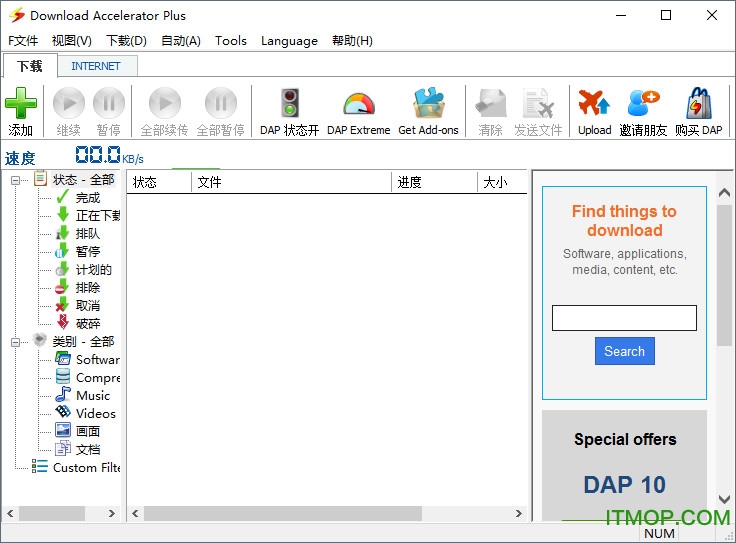The image size is (736, 543).
Task: Click the side panel scroll up arrow
Action: click(724, 192)
